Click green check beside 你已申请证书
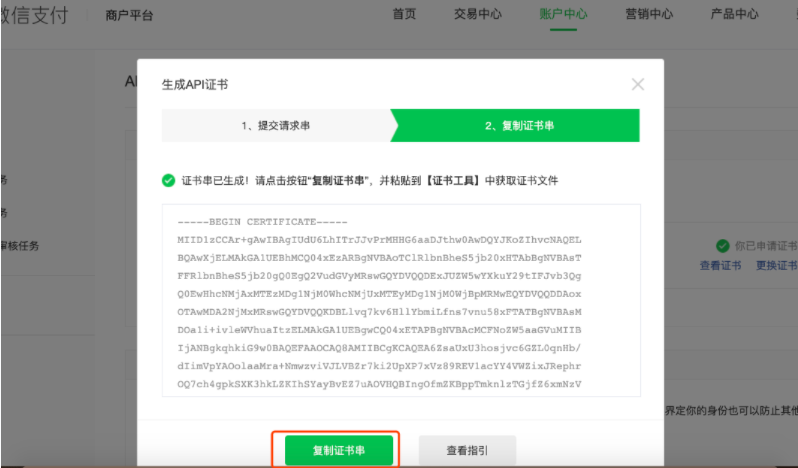Screen dimensions: 798x468 (722, 246)
